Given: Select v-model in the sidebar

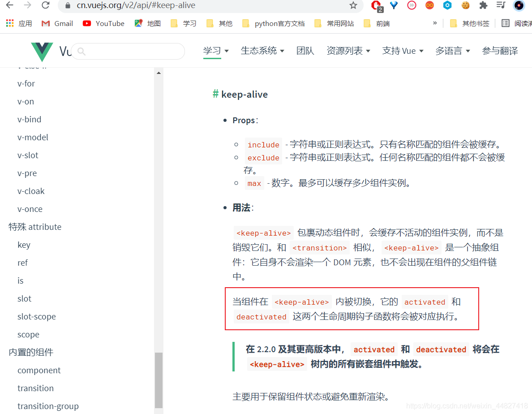Looking at the screenshot, I should pos(33,138).
